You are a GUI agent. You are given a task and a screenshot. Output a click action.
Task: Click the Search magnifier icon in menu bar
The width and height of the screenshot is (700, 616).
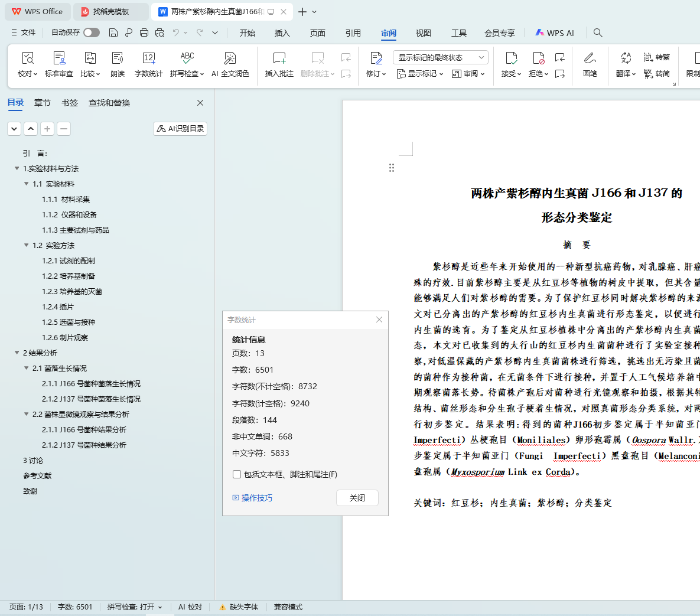click(x=598, y=33)
